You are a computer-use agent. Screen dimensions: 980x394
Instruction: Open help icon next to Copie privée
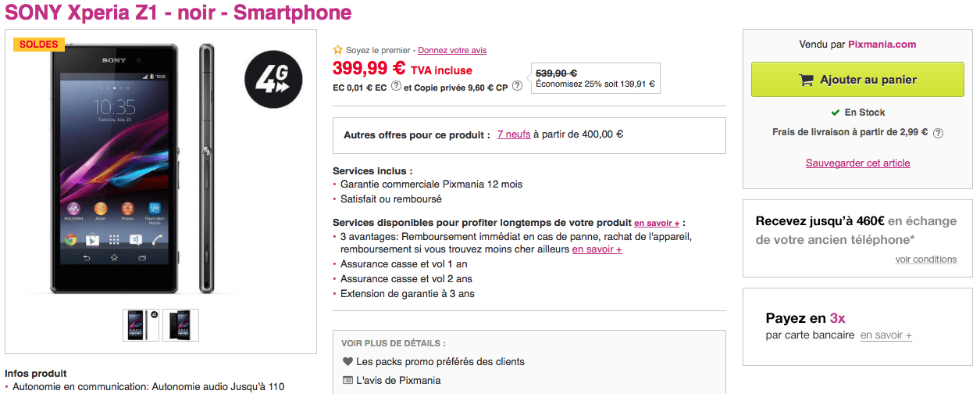point(517,86)
